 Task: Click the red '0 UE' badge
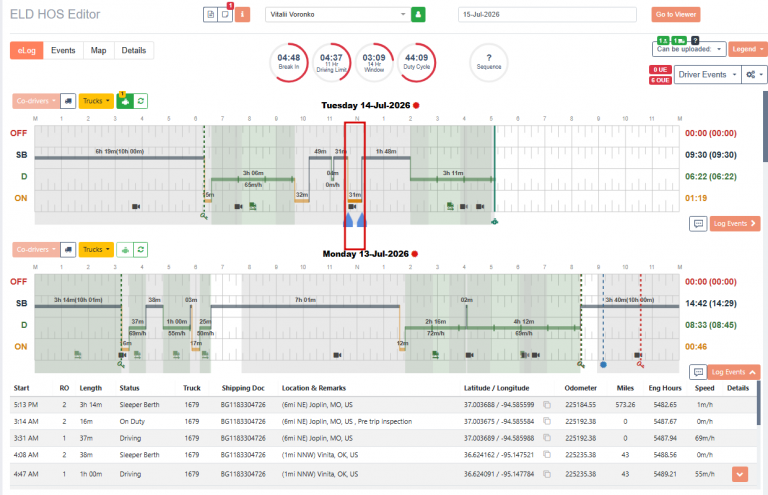[660, 70]
